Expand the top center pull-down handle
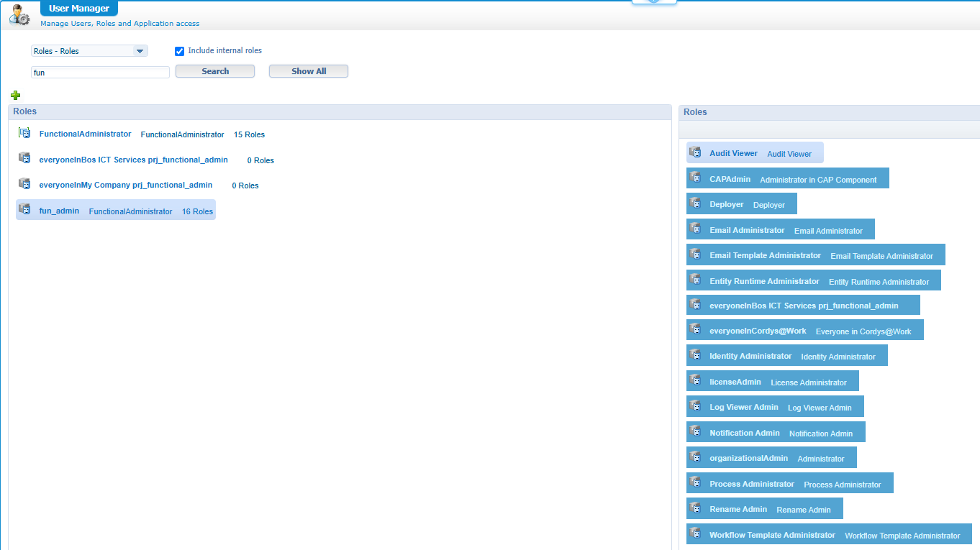Viewport: 980px width, 550px height. click(x=653, y=2)
